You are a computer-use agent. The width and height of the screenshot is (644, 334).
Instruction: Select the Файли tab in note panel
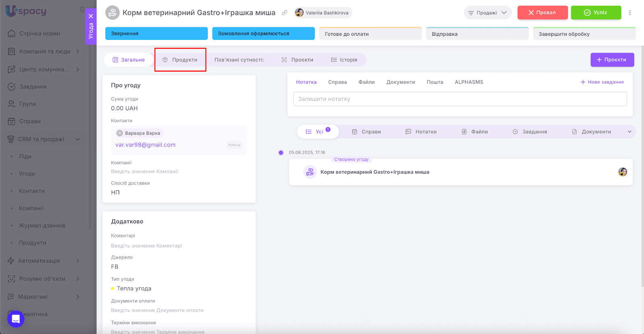pos(366,82)
